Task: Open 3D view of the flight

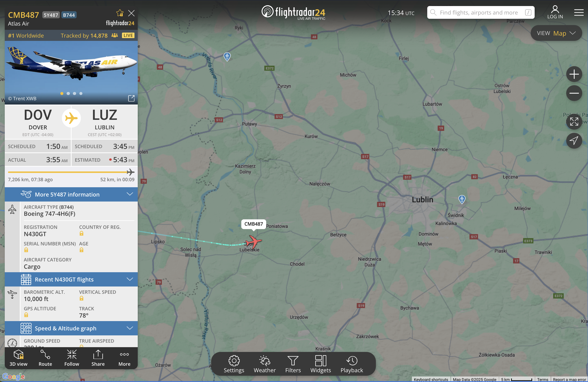Action: pyautogui.click(x=19, y=358)
